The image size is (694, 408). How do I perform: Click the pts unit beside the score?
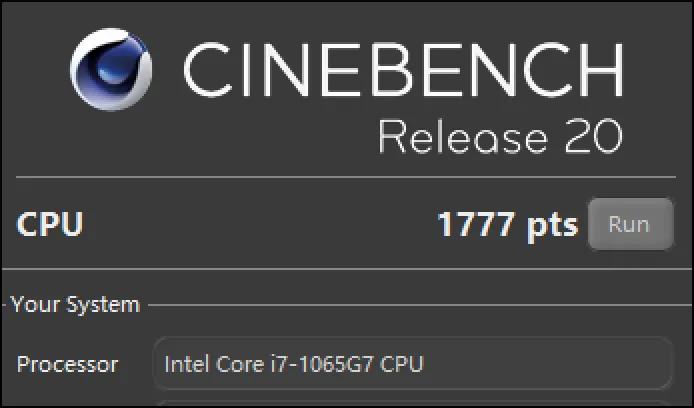pos(552,224)
